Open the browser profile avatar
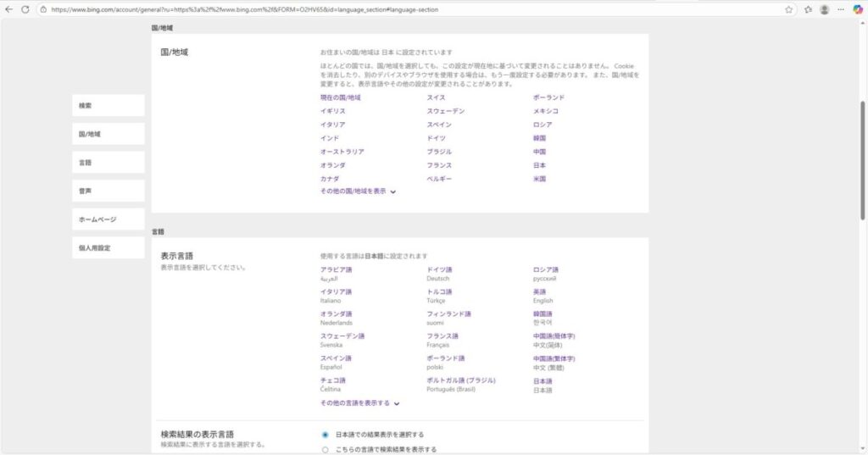The image size is (868, 455). pos(825,9)
